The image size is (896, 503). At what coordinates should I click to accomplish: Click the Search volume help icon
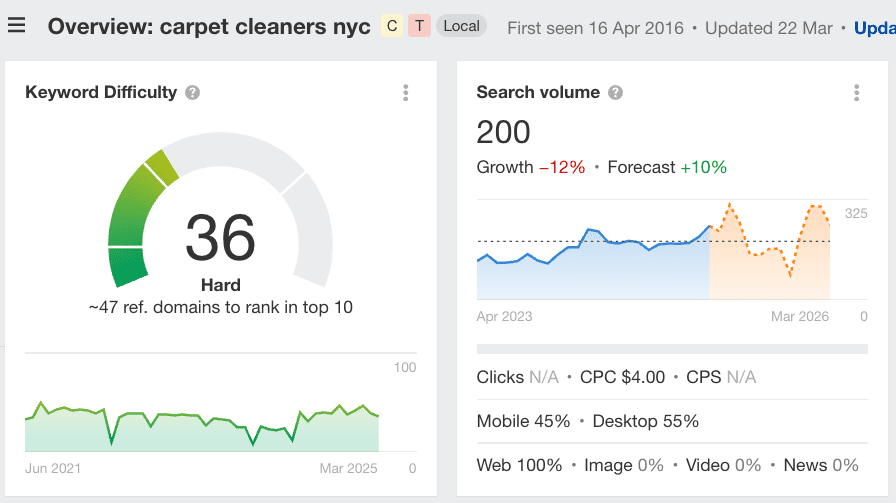tap(616, 93)
